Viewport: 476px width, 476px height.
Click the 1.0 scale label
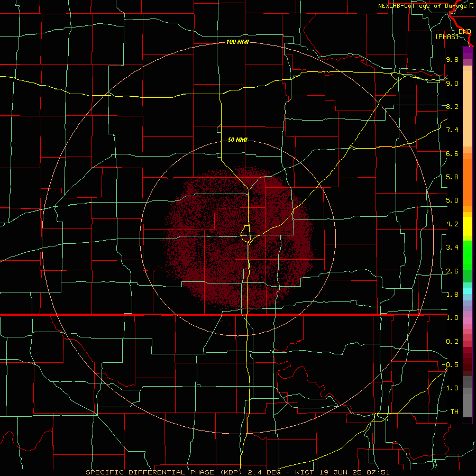tap(452, 318)
